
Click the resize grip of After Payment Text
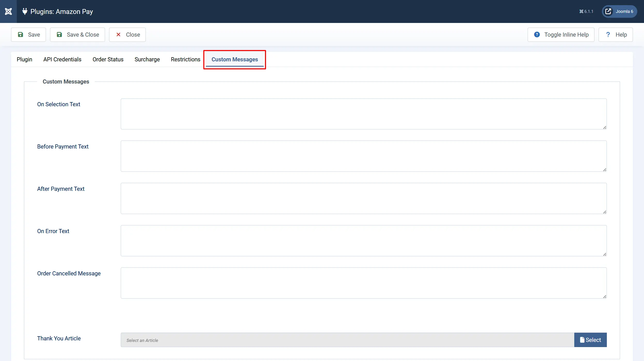tap(605, 212)
